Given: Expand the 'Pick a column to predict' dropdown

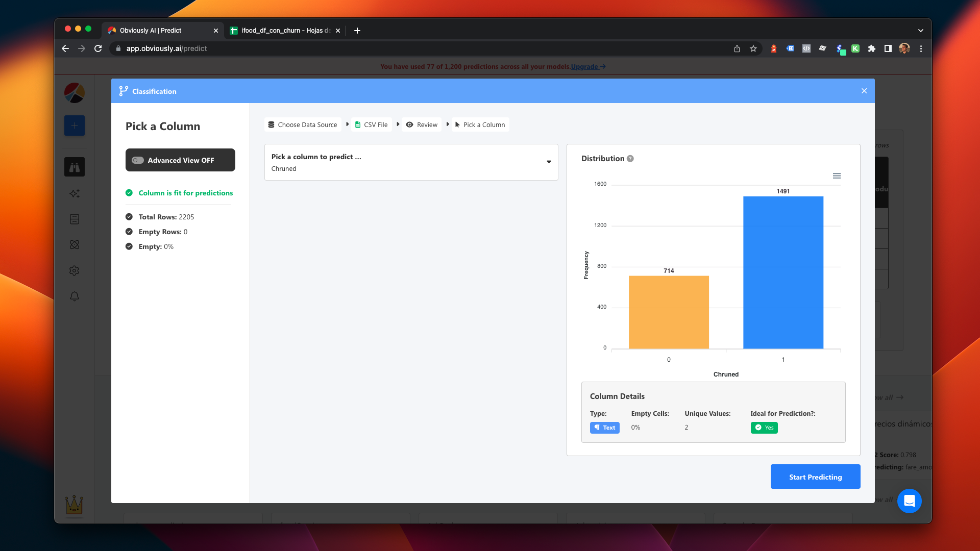Looking at the screenshot, I should (549, 162).
